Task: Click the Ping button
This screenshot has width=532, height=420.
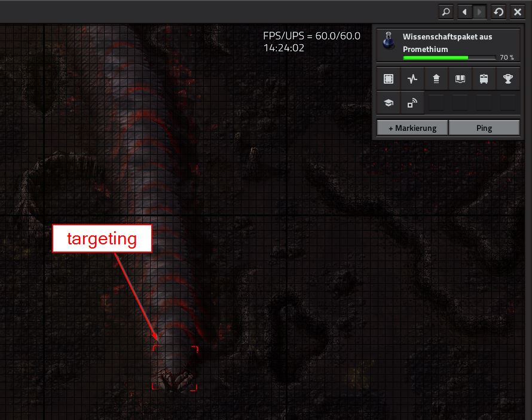Action: [x=484, y=128]
